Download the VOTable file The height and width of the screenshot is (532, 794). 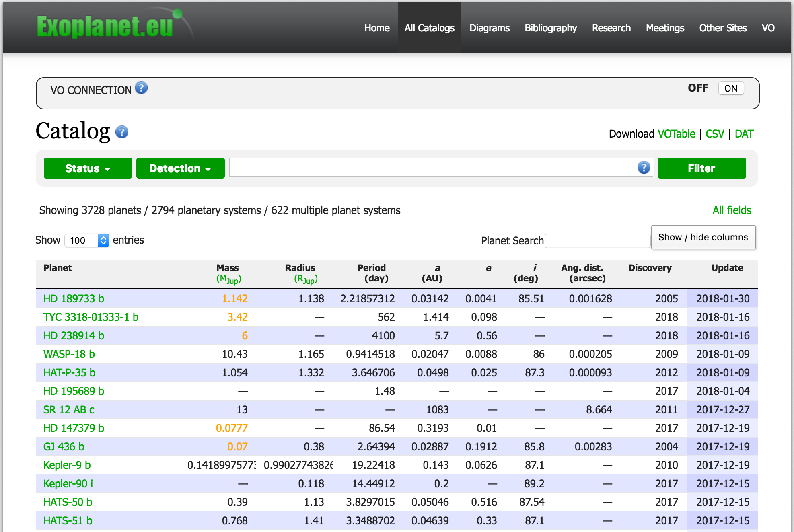coord(676,134)
